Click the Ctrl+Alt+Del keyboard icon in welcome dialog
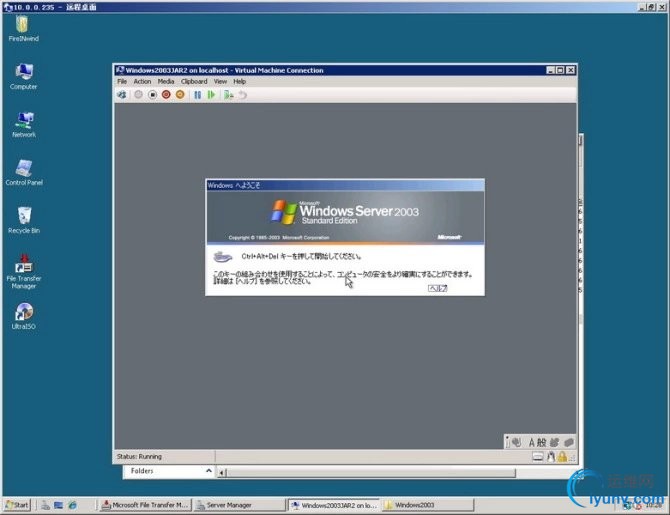This screenshot has width=670, height=515. [x=223, y=257]
